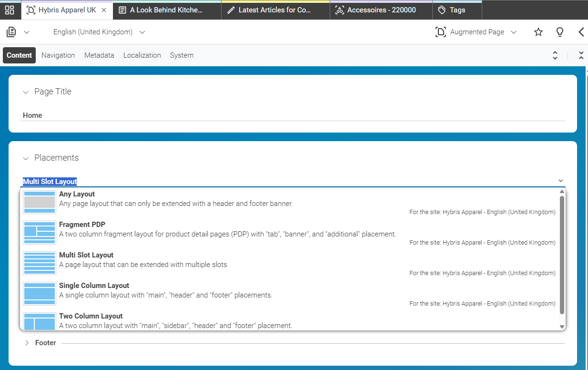Click the back chevron in the toolbar
This screenshot has width=588, height=370.
581,32
